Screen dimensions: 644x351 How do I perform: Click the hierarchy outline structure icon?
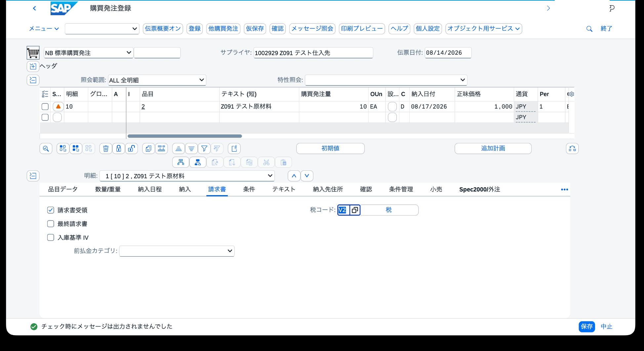point(181,162)
